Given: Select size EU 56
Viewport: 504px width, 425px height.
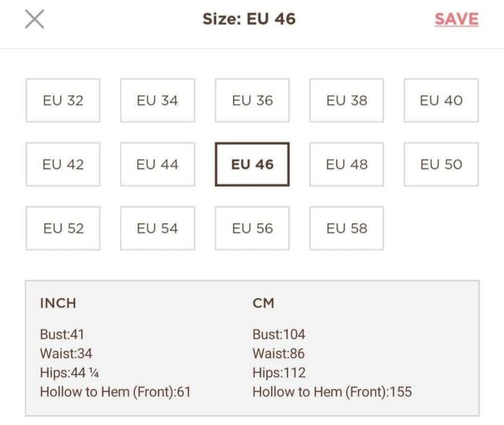Looking at the screenshot, I should click(x=252, y=229).
